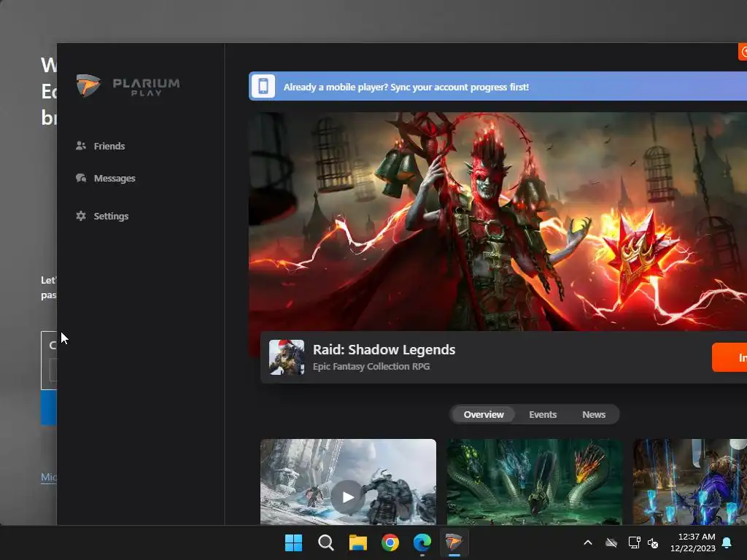Expand the hidden system tray icons
Screen dimensions: 747x560
pos(588,542)
